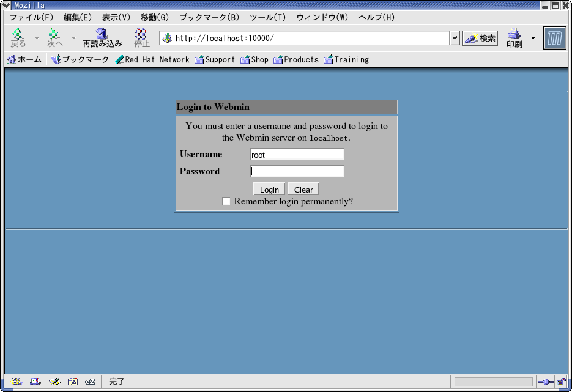The image size is (572, 392).
Task: Open the Products bookmark folder
Action: [x=296, y=59]
